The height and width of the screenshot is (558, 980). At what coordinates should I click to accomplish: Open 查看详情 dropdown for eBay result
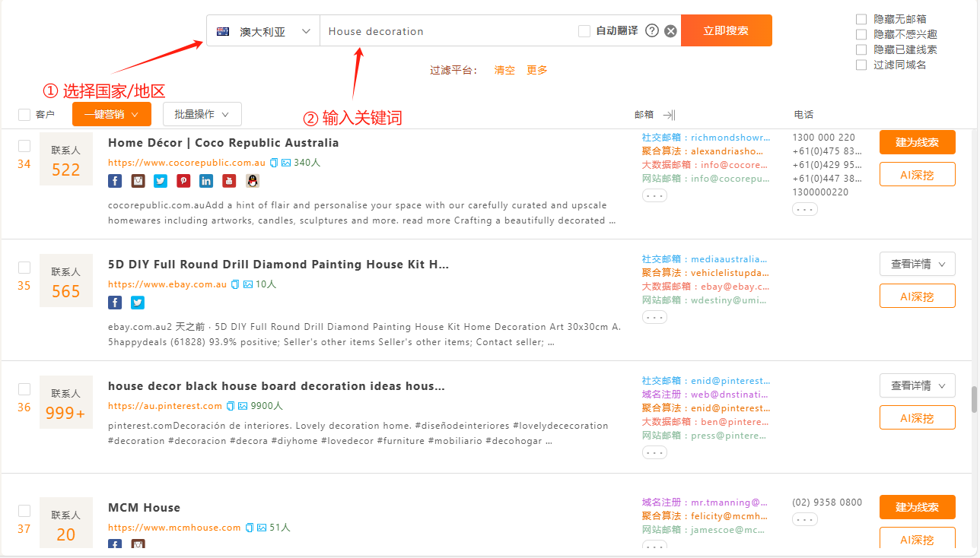[918, 264]
